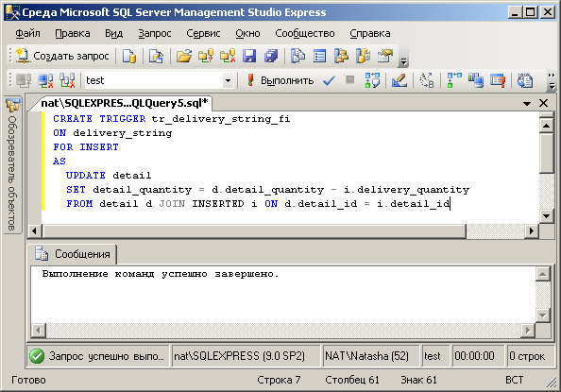Click the Выполнить execute button

pyautogui.click(x=280, y=80)
